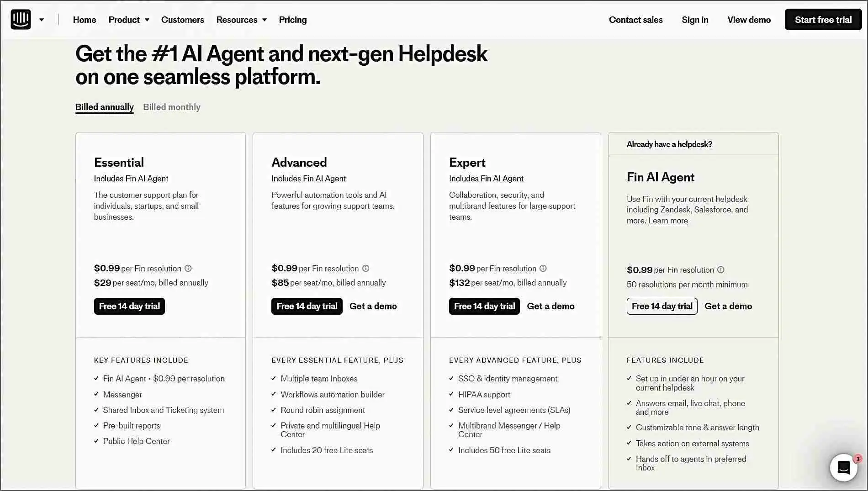868x491 pixels.
Task: Start the Free 14 day trial for Essential
Action: (129, 306)
